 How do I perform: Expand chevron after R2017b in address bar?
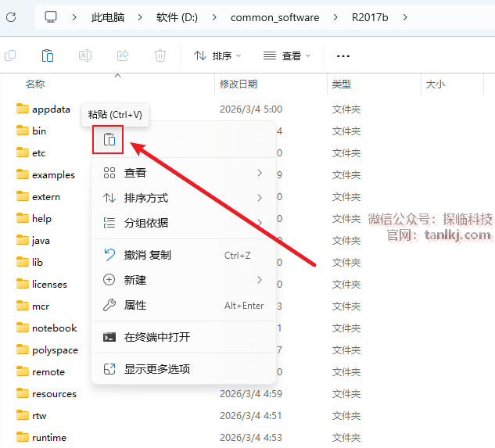[405, 17]
